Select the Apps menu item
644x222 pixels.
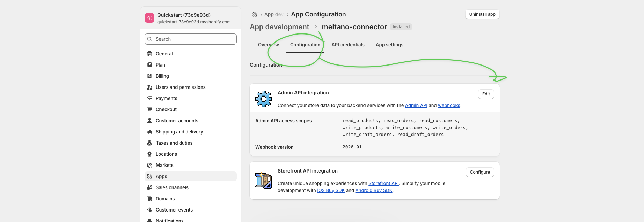tap(191, 176)
